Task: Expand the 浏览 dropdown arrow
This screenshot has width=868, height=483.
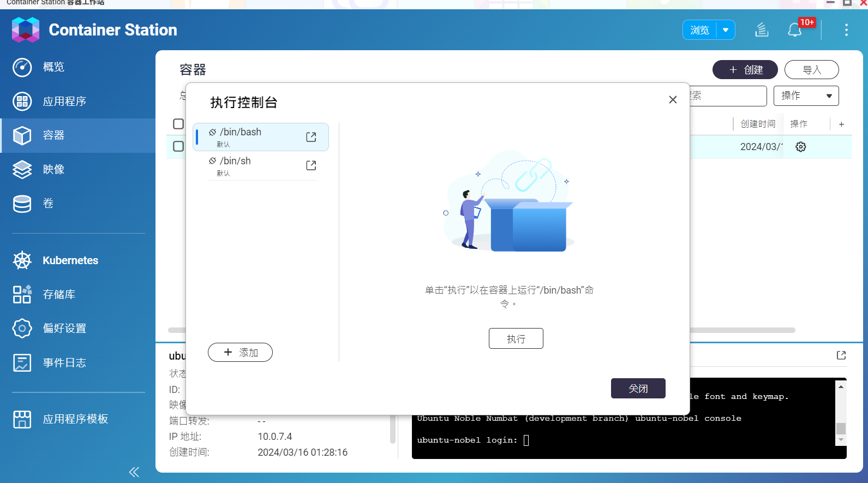Action: [726, 30]
